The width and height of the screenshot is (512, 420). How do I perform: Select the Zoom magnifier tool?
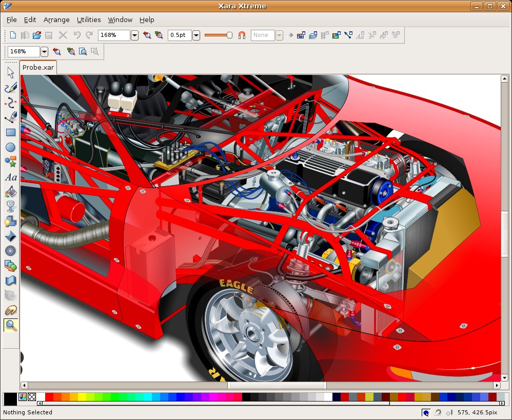tap(10, 325)
